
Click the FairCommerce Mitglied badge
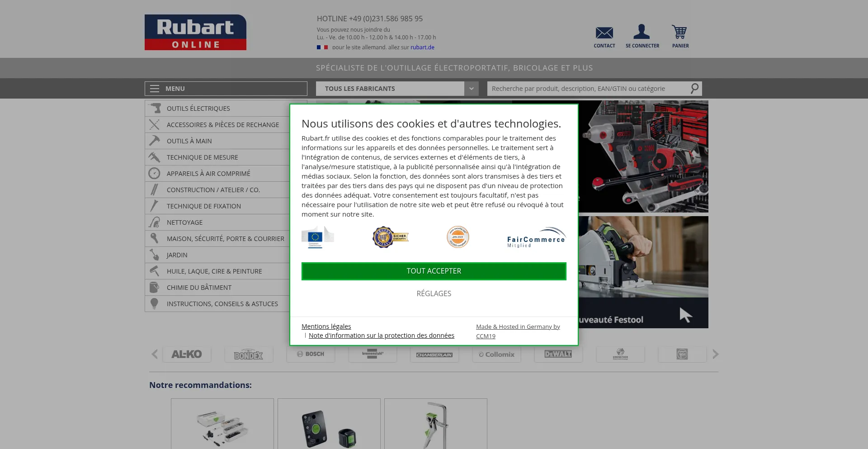click(536, 238)
